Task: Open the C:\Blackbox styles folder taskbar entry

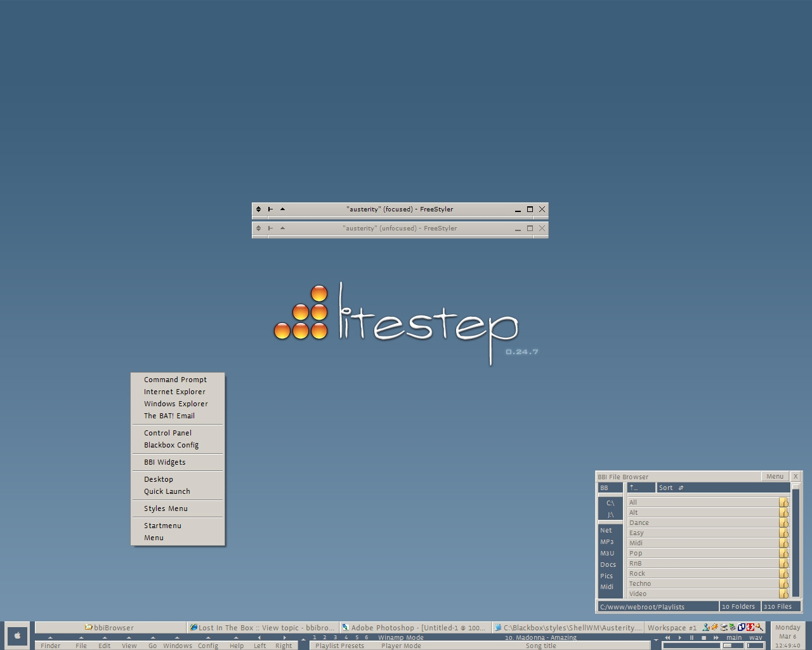Action: (567, 628)
